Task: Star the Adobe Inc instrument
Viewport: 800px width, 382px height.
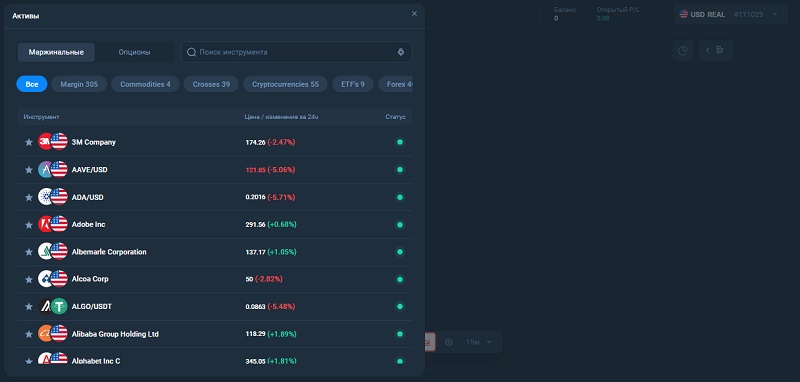Action: coord(29,224)
